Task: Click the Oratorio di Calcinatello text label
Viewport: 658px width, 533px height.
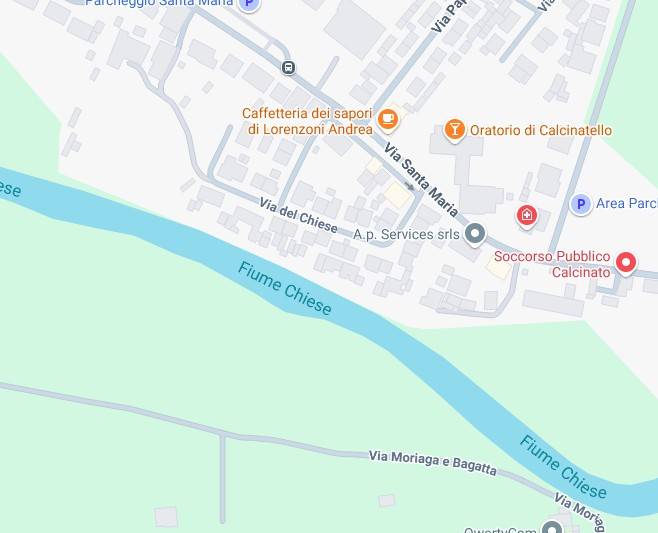Action: click(x=541, y=130)
